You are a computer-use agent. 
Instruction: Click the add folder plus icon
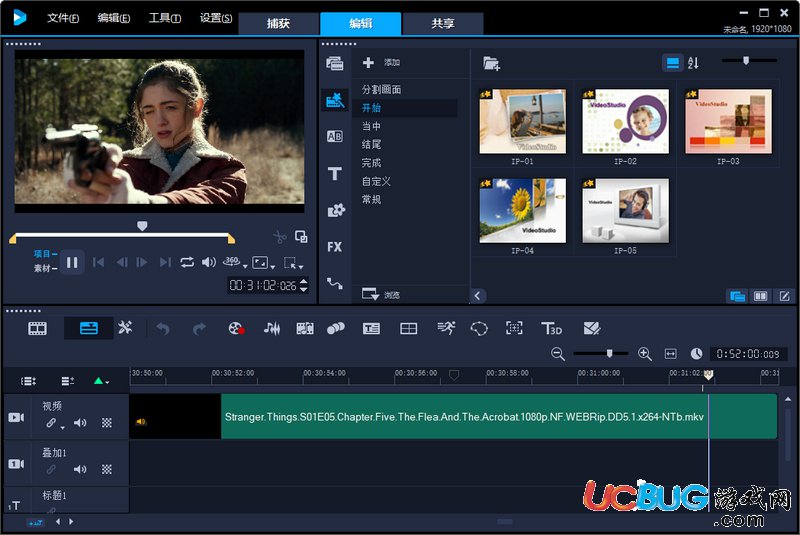tap(368, 62)
